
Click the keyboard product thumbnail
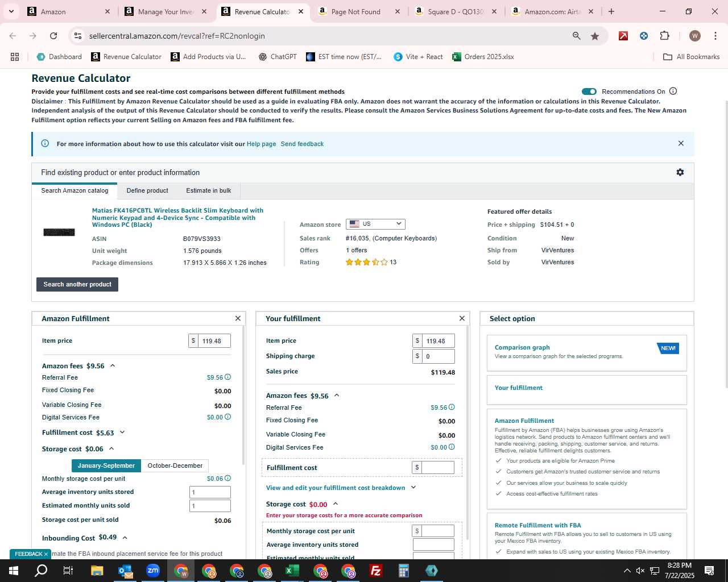point(59,232)
